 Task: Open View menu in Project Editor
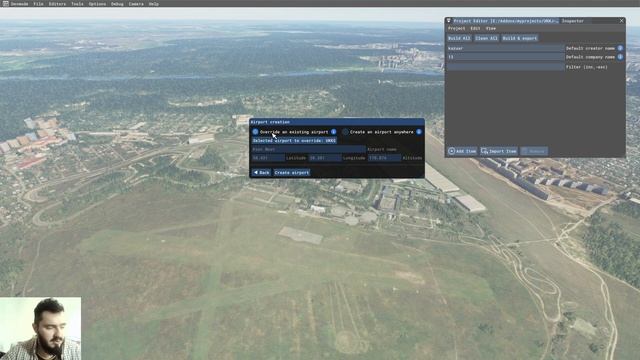point(491,29)
